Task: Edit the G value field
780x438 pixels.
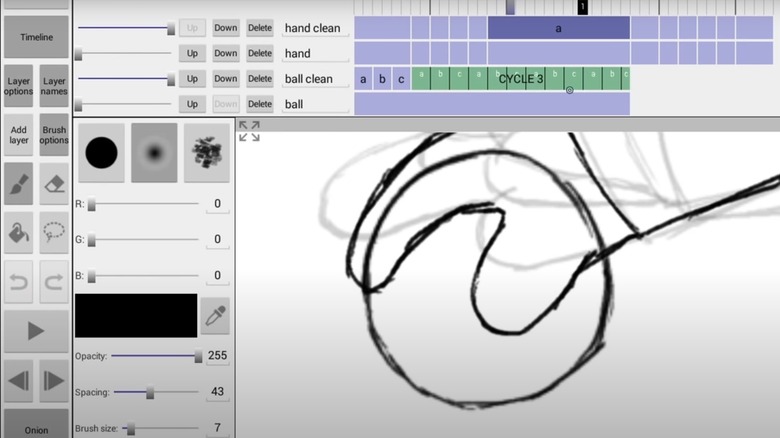Action: pos(217,240)
